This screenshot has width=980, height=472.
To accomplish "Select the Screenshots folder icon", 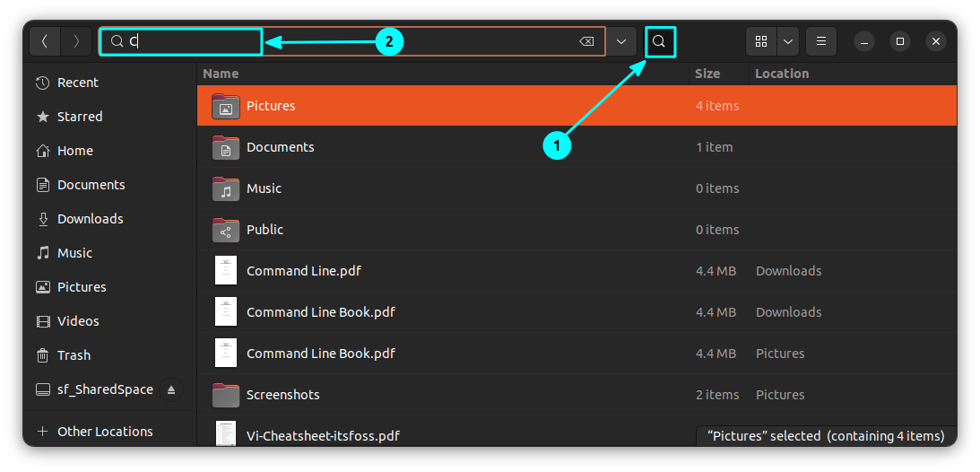I will pos(226,395).
